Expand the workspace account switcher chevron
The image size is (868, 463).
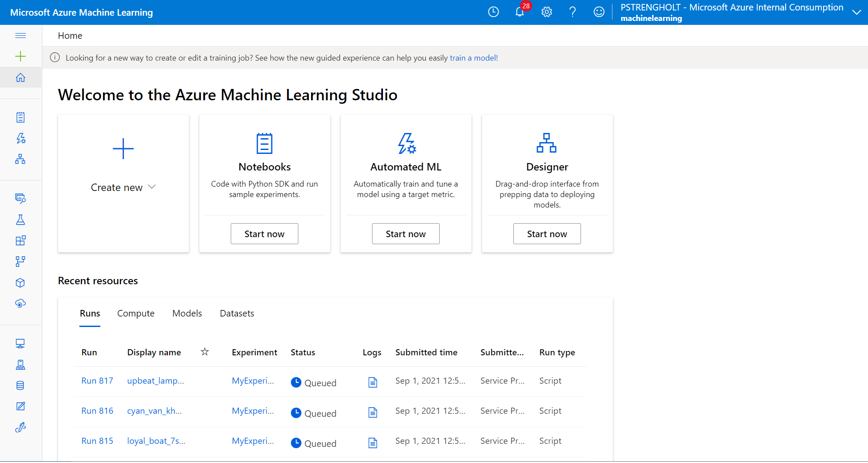coord(856,13)
